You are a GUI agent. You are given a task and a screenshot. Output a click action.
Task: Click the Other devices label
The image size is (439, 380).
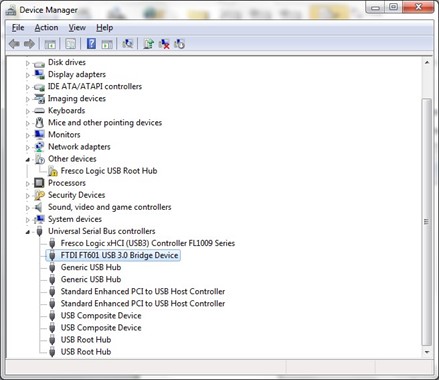tap(72, 159)
